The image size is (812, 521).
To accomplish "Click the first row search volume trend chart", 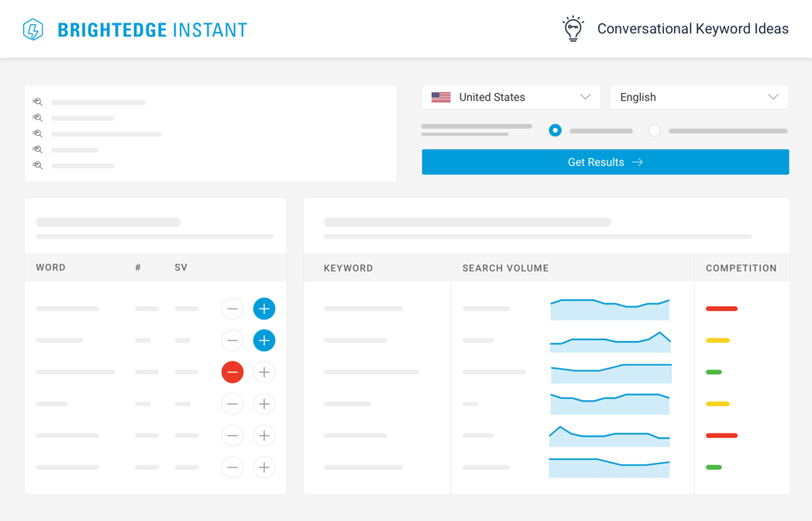I will (610, 309).
